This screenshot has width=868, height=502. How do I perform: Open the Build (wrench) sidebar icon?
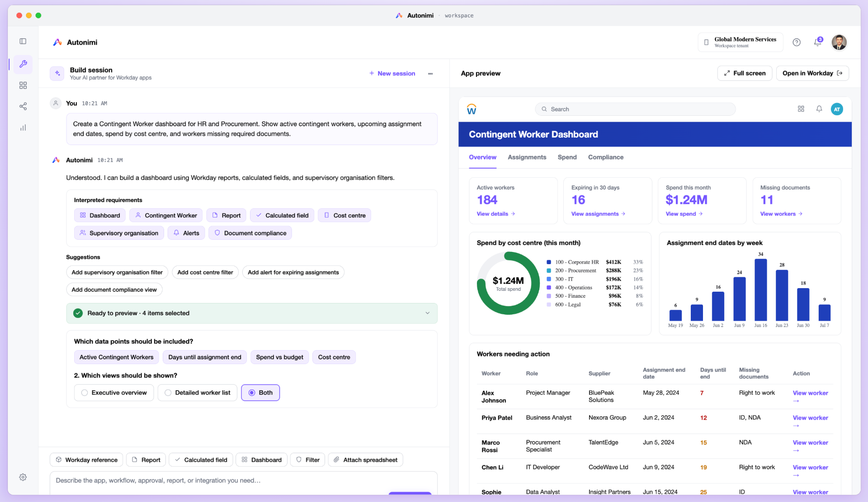(23, 64)
